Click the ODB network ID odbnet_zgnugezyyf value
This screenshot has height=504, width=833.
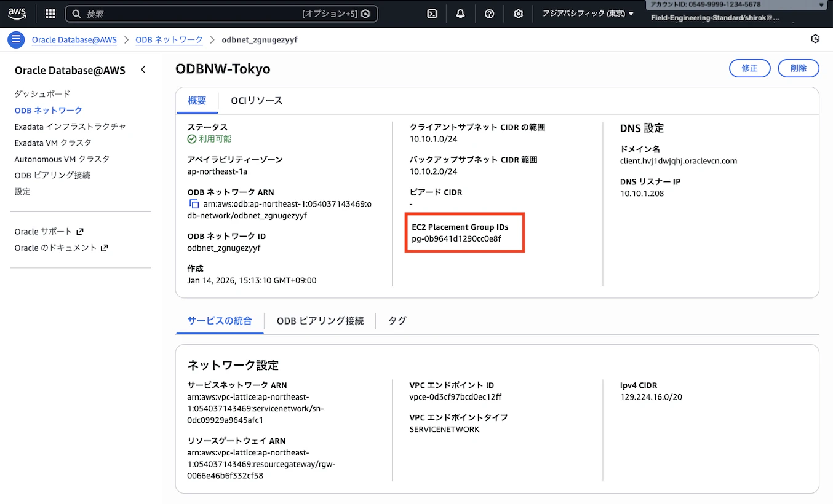pyautogui.click(x=224, y=248)
